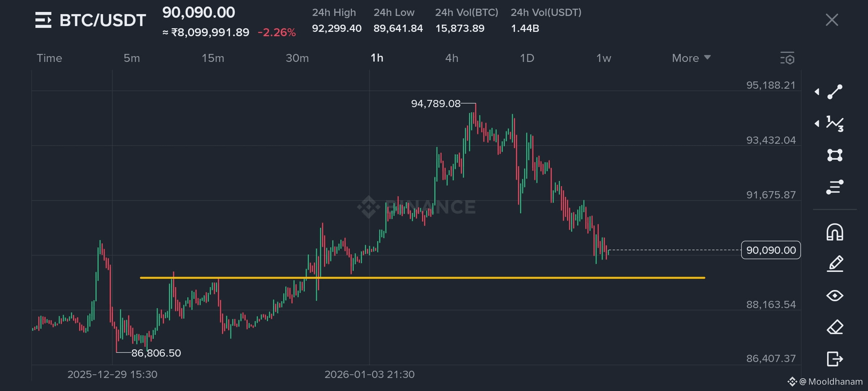This screenshot has height=391, width=868.
Task: Open chart indicator settings icon
Action: 787,58
